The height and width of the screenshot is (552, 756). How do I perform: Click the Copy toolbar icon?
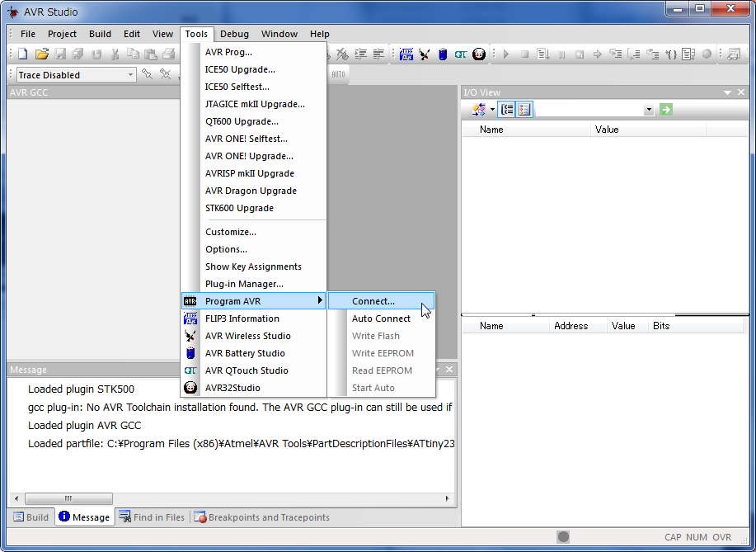click(x=133, y=54)
